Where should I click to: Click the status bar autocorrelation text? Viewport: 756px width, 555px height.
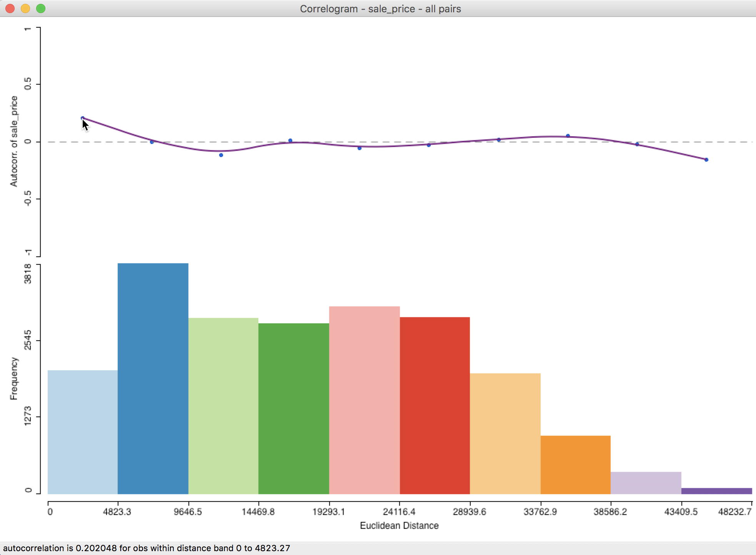coord(146,548)
